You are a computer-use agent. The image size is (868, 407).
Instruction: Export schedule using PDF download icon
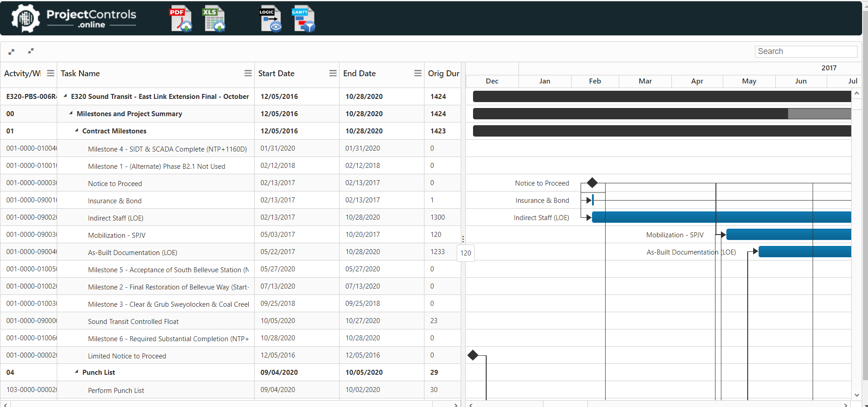[x=181, y=19]
